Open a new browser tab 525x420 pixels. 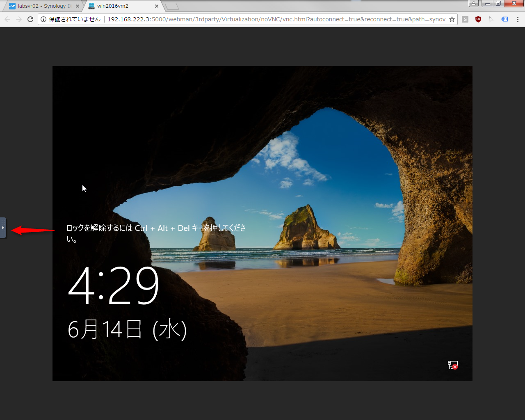[x=172, y=6]
